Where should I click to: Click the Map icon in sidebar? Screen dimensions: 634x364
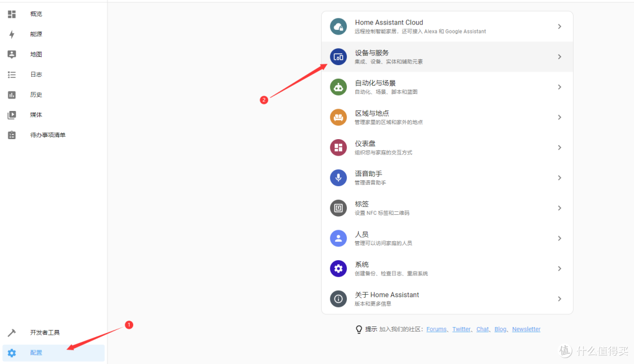pos(12,54)
